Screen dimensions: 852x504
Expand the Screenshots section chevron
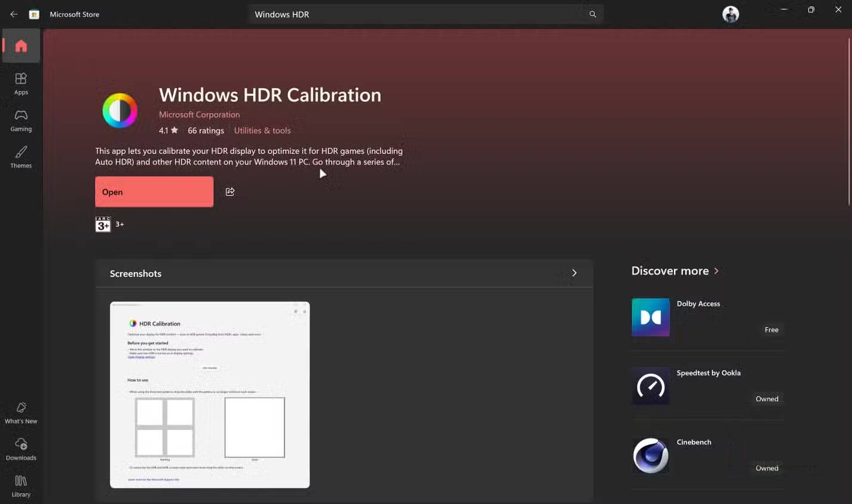point(574,273)
